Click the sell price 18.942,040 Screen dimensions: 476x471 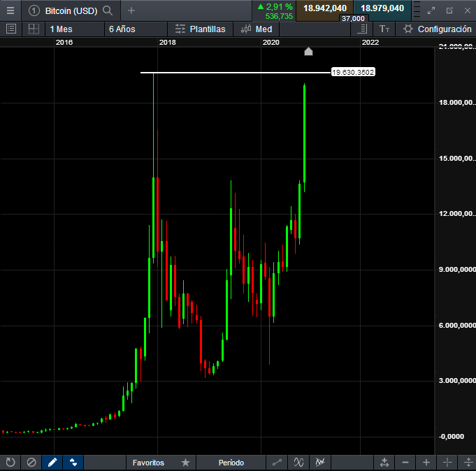coord(325,8)
